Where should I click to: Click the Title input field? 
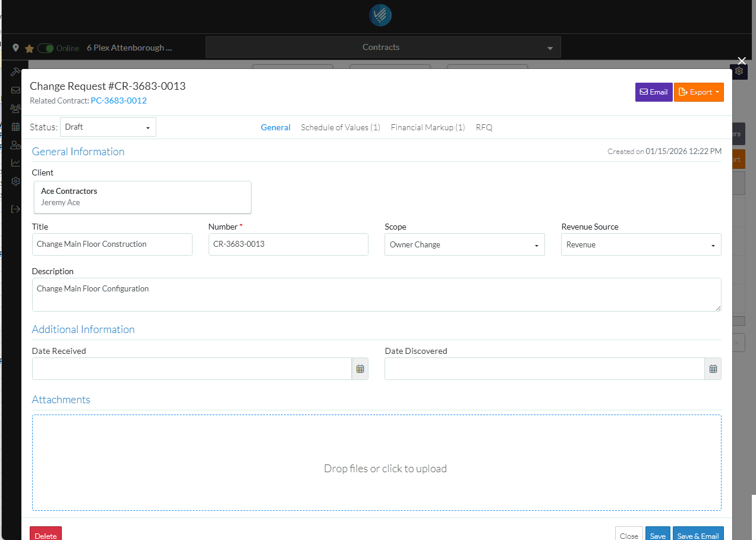[x=112, y=244]
